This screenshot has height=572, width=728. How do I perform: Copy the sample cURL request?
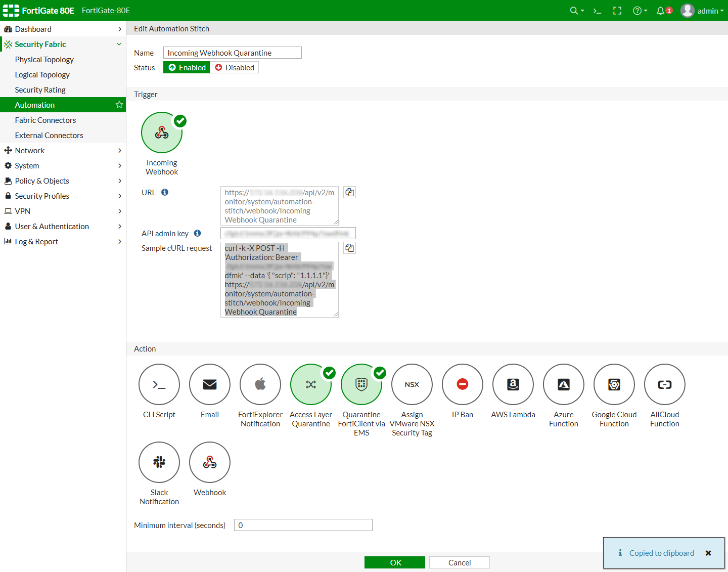coord(349,248)
